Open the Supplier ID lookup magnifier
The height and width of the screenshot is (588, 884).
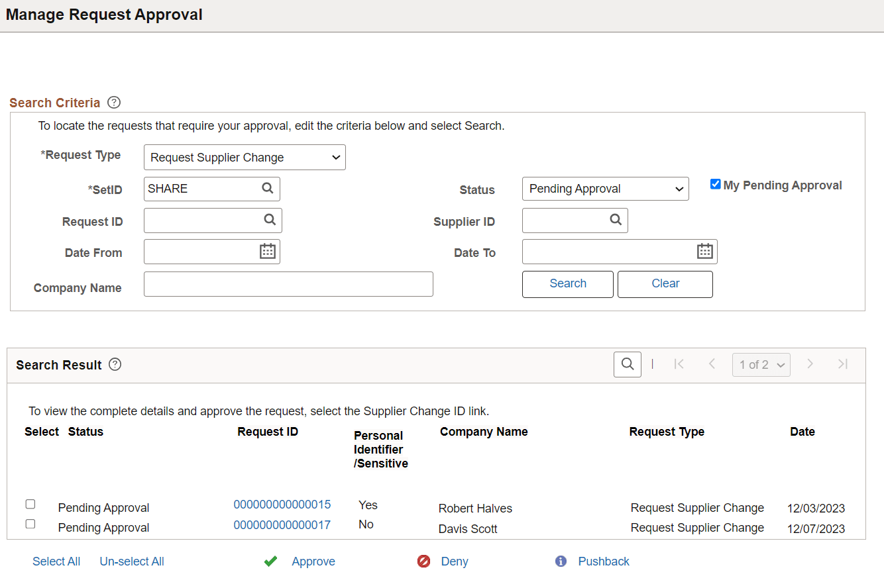click(x=615, y=220)
